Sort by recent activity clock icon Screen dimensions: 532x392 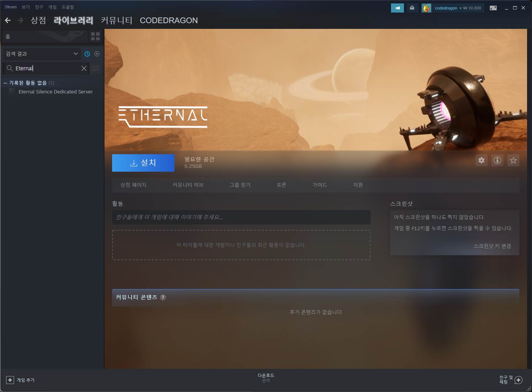point(87,54)
